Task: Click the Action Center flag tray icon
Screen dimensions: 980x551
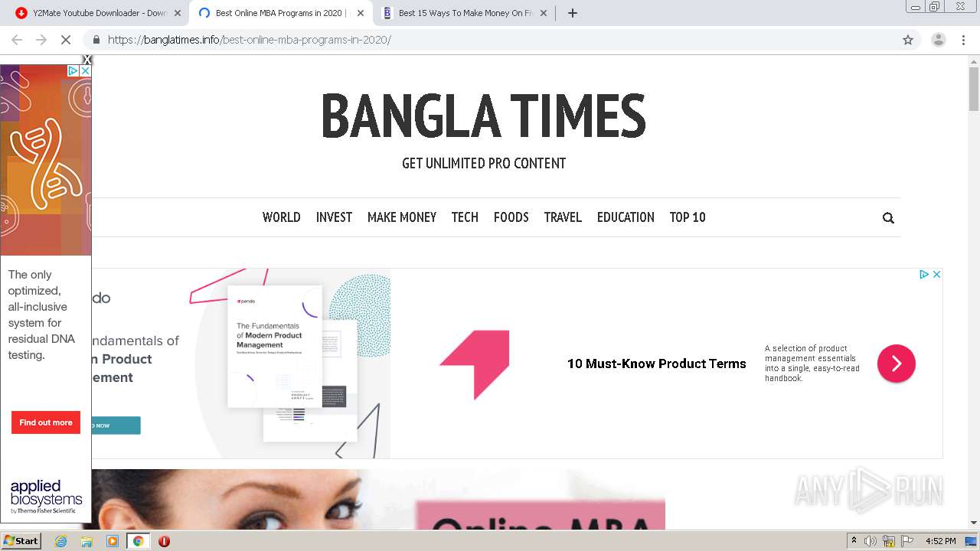Action: click(907, 541)
